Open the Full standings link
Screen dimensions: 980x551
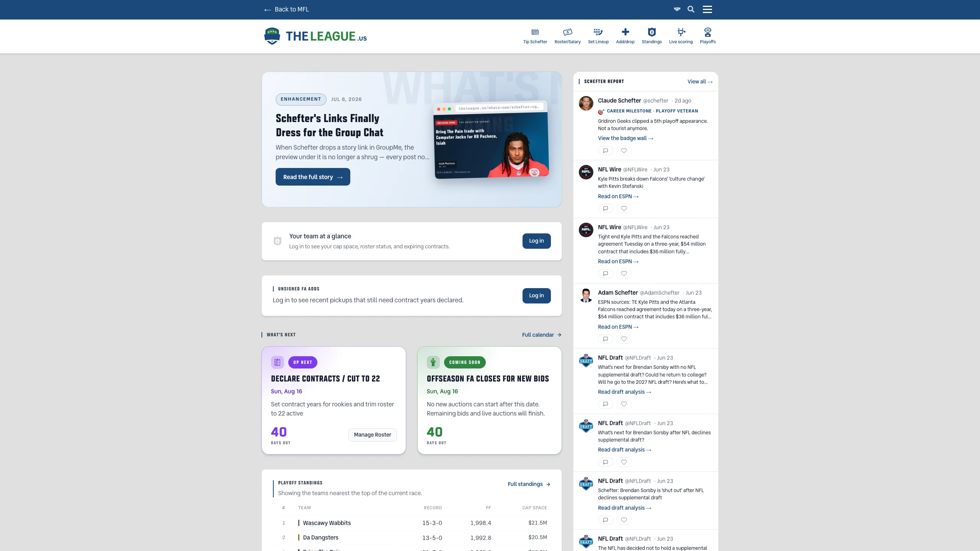(x=529, y=484)
